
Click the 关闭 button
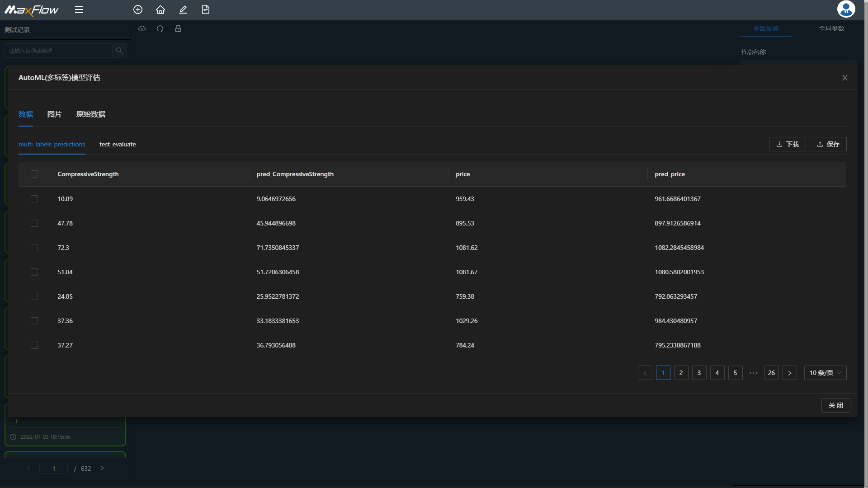coord(835,405)
